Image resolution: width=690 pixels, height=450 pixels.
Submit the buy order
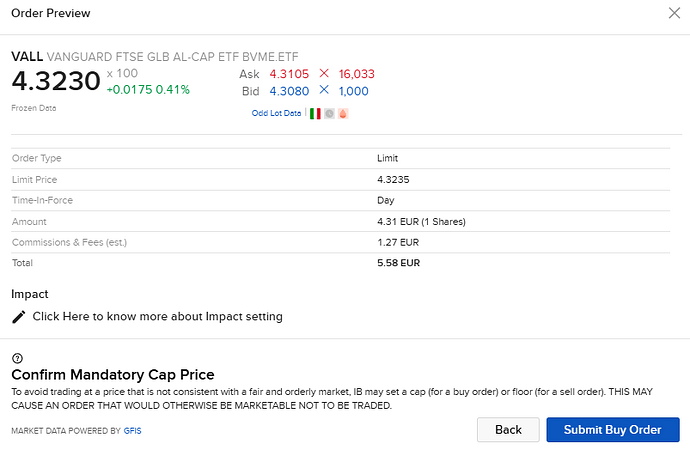[613, 430]
